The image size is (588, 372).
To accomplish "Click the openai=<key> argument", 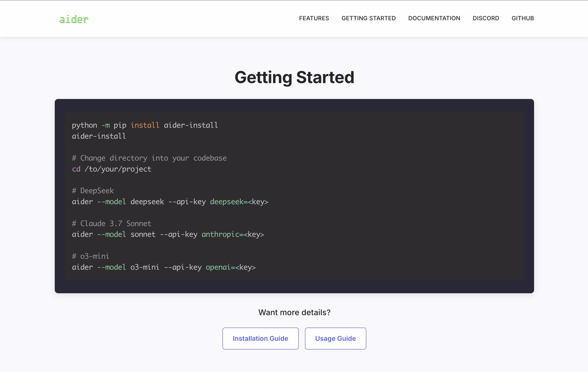I will [x=231, y=267].
